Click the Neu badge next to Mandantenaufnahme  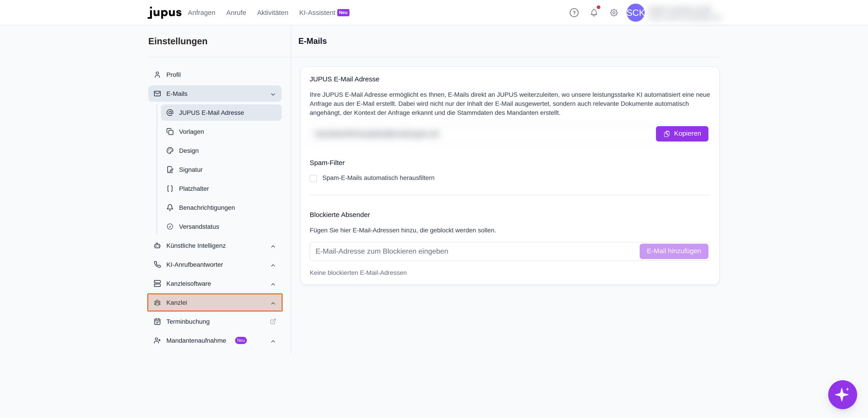click(241, 340)
